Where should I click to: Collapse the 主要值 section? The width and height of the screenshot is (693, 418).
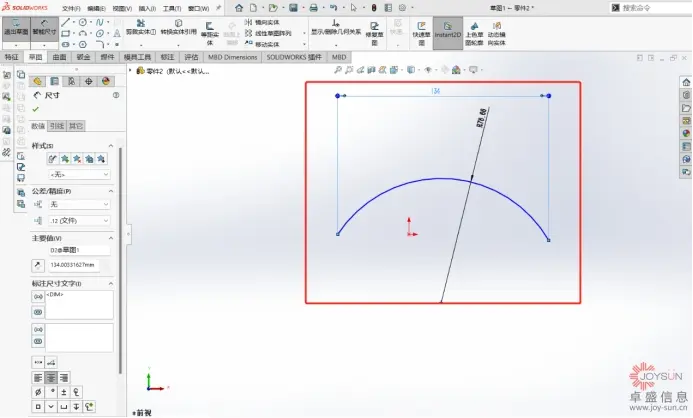(111, 238)
